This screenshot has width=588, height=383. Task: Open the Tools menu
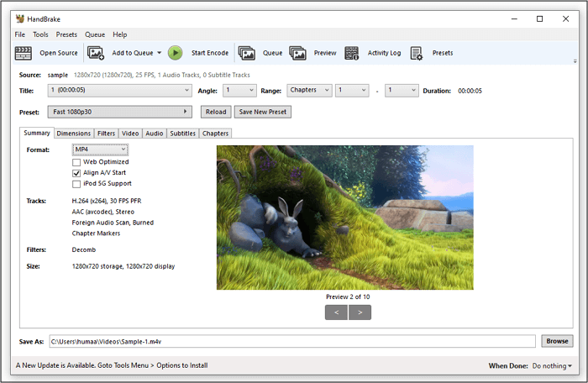coord(40,34)
